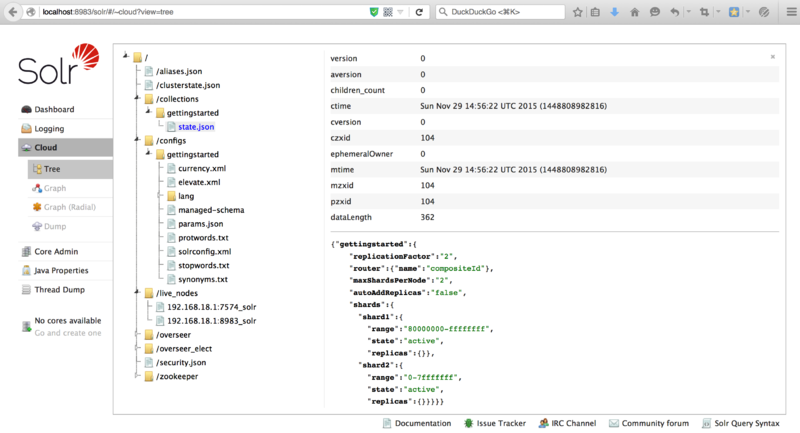The width and height of the screenshot is (800, 433).
Task: Click the Logging sidebar icon
Action: (27, 129)
